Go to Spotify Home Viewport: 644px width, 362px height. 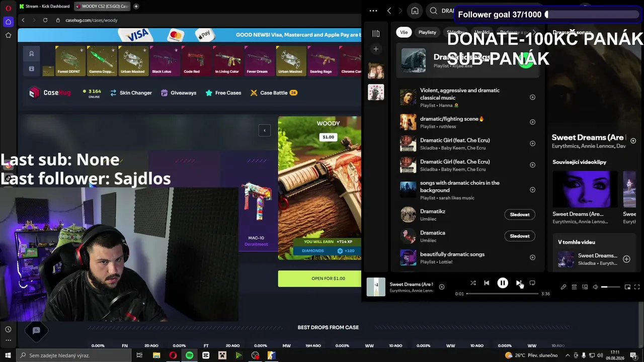point(415,11)
